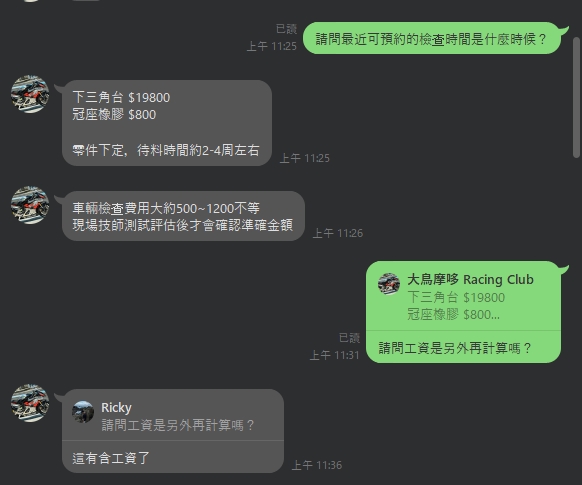Viewport: 582px width, 485px height.
Task: Click the 大鳥摩哆 Racing Club name label
Action: (470, 279)
